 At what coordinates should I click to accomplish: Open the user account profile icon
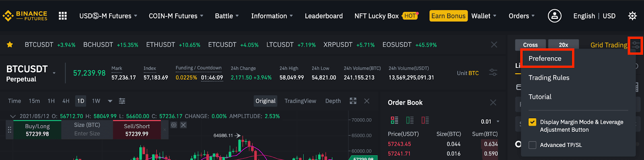pos(554,16)
